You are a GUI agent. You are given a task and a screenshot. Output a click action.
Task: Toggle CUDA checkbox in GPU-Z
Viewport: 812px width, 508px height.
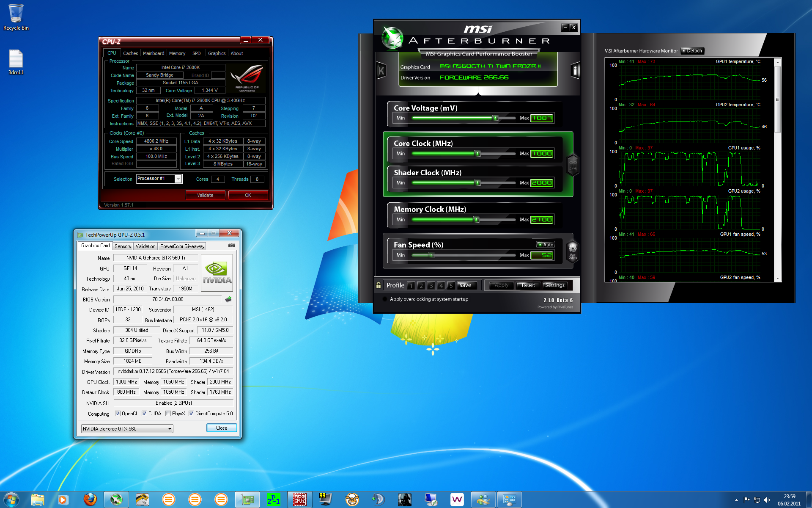click(x=144, y=414)
